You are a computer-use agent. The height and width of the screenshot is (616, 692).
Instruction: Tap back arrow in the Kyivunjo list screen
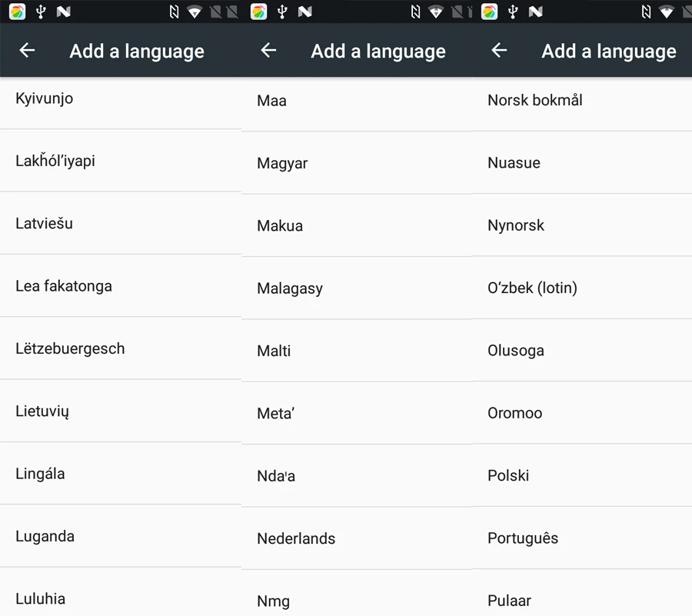[x=27, y=50]
